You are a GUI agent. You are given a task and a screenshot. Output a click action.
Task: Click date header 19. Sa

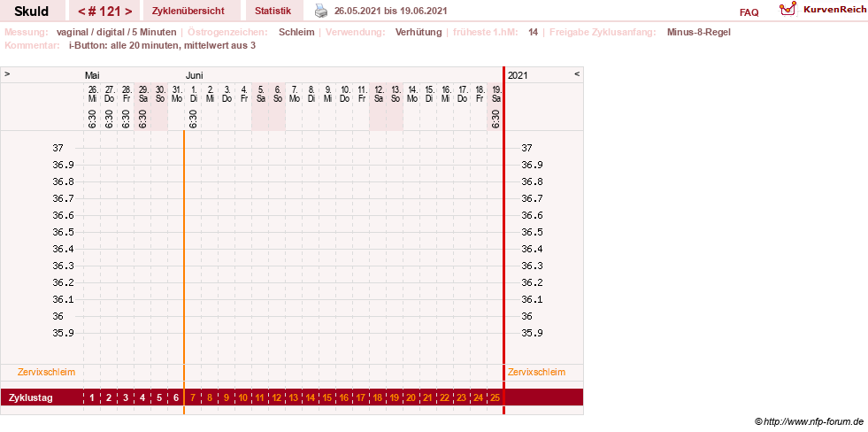click(496, 94)
